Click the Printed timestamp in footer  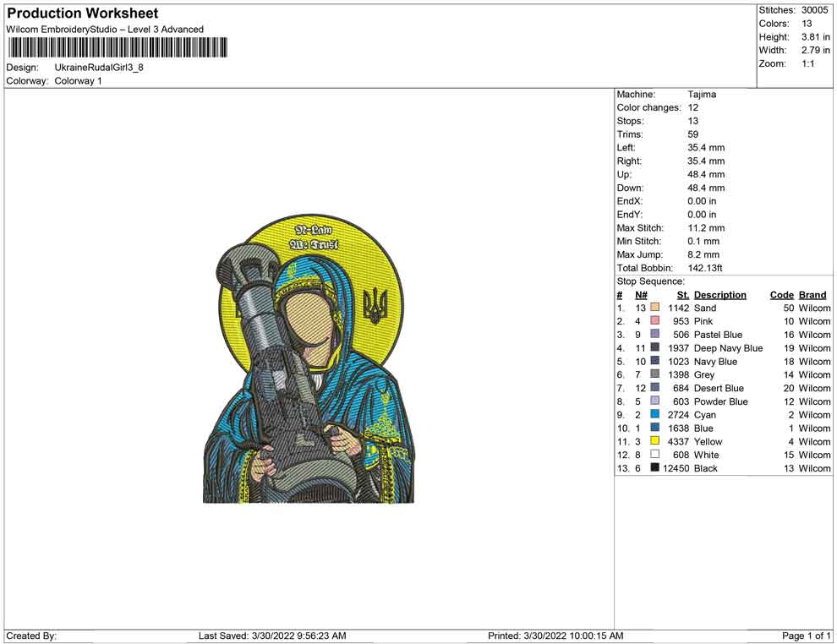click(555, 636)
